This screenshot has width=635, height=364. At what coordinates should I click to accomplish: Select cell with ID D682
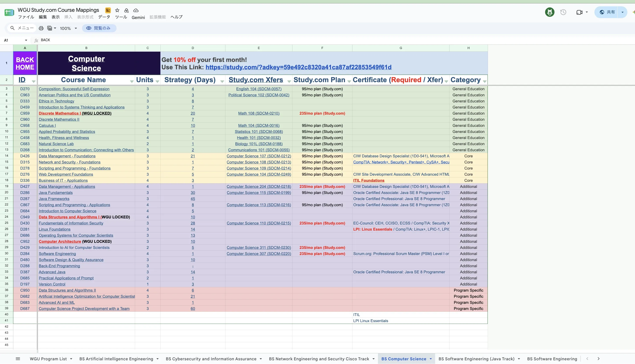coord(25,296)
